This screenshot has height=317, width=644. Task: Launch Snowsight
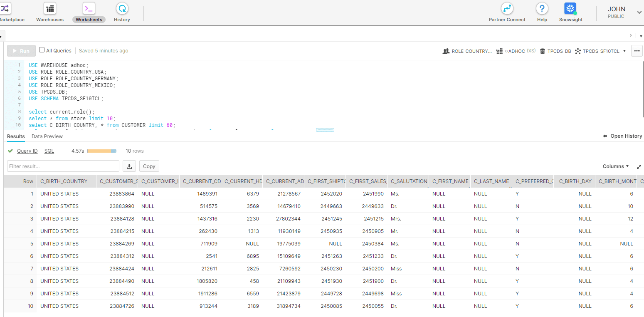pos(570,12)
